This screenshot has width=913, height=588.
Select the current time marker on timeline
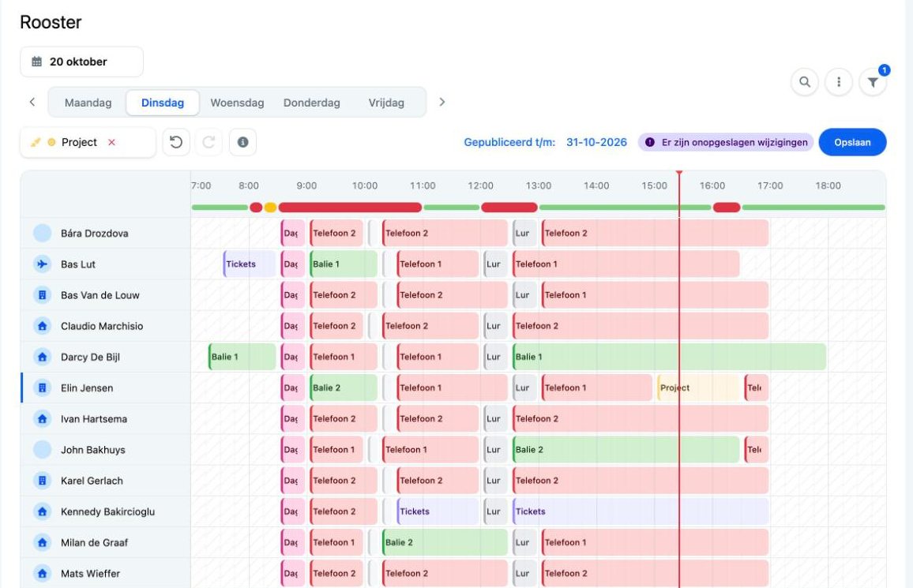[x=679, y=174]
